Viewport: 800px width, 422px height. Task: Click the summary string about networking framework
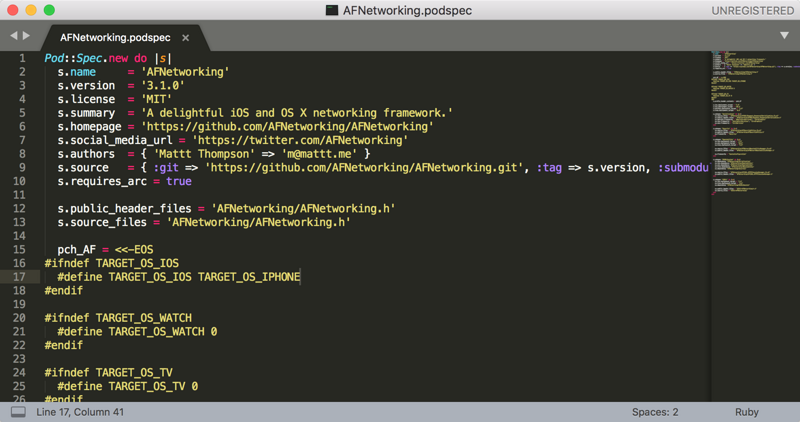(297, 113)
